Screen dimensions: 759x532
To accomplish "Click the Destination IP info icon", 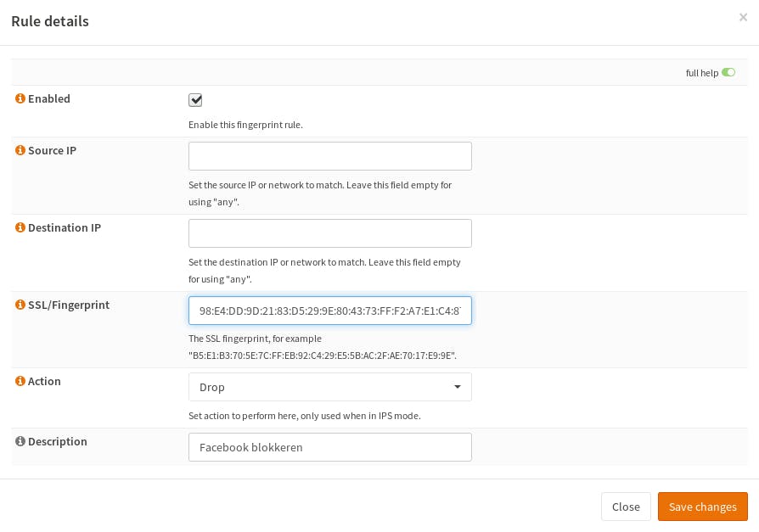I will pos(20,228).
